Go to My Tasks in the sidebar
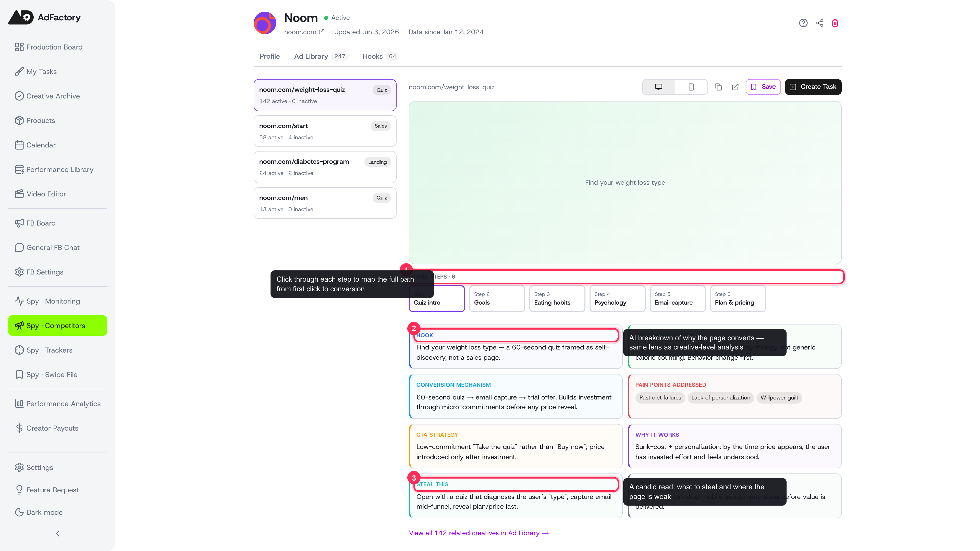This screenshot has width=980, height=551. 57,71
